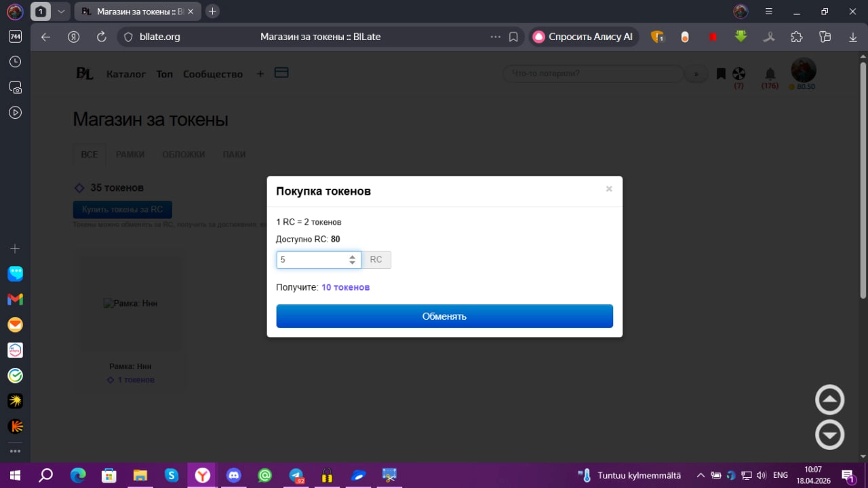This screenshot has width=868, height=488.
Task: Open the tab list dropdown chevron
Action: [61, 12]
